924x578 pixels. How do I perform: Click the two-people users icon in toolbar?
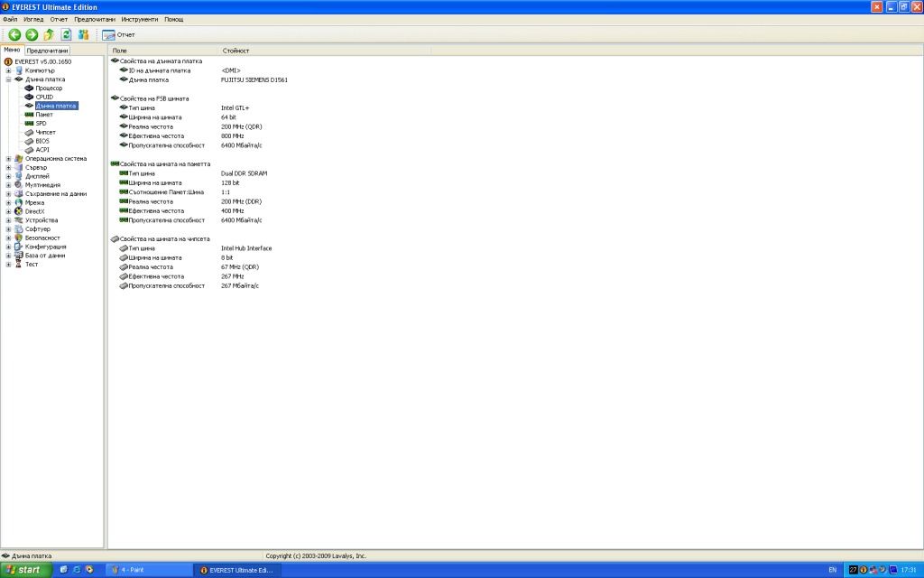click(83, 35)
